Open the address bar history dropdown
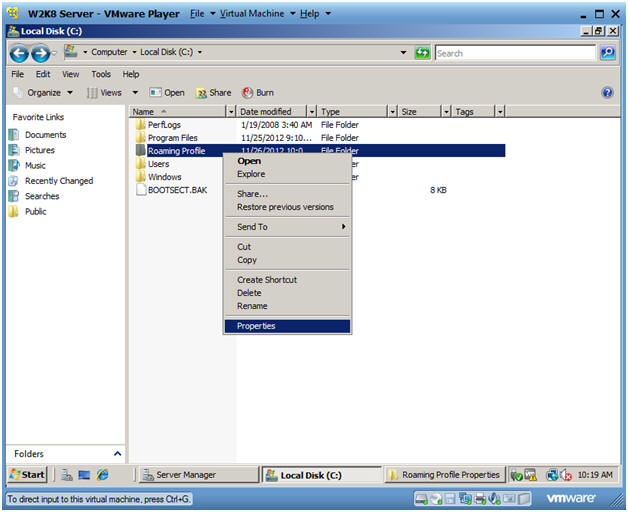 point(403,52)
